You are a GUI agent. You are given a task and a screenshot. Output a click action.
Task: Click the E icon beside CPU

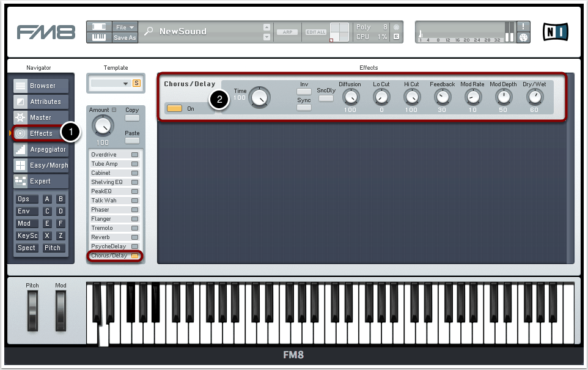[396, 37]
